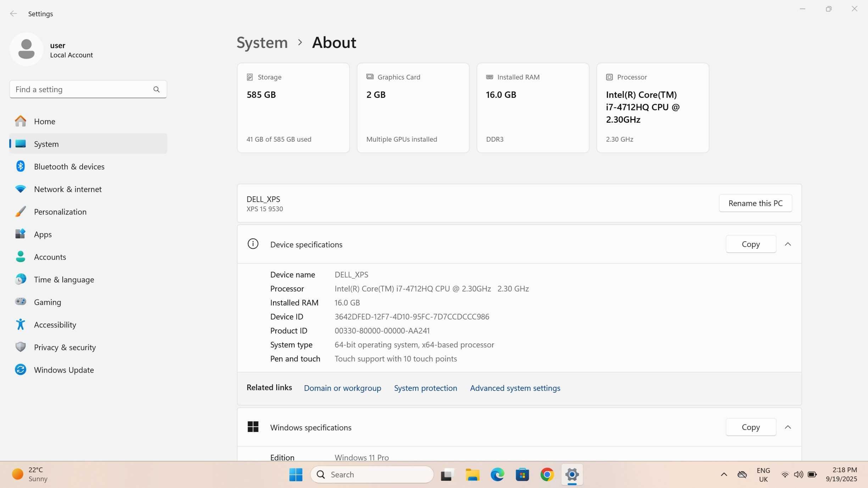Image resolution: width=868 pixels, height=488 pixels.
Task: Click the 64-bit operating system text
Action: (414, 345)
